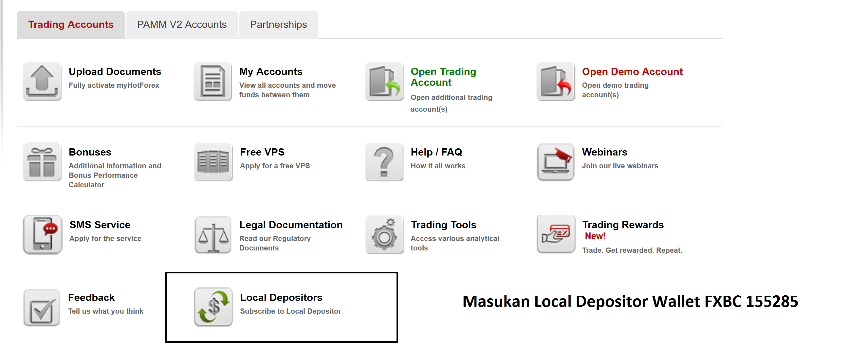
Task: Click 'How it all works' text
Action: tap(438, 166)
